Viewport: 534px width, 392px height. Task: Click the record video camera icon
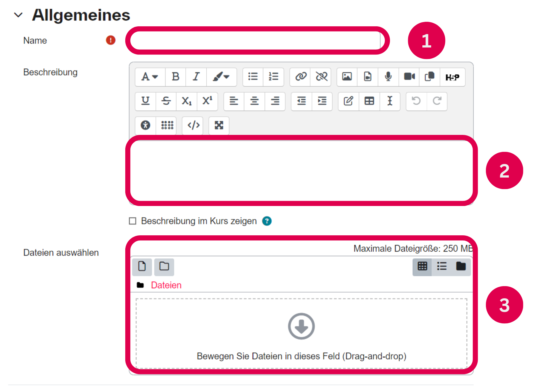coord(409,77)
